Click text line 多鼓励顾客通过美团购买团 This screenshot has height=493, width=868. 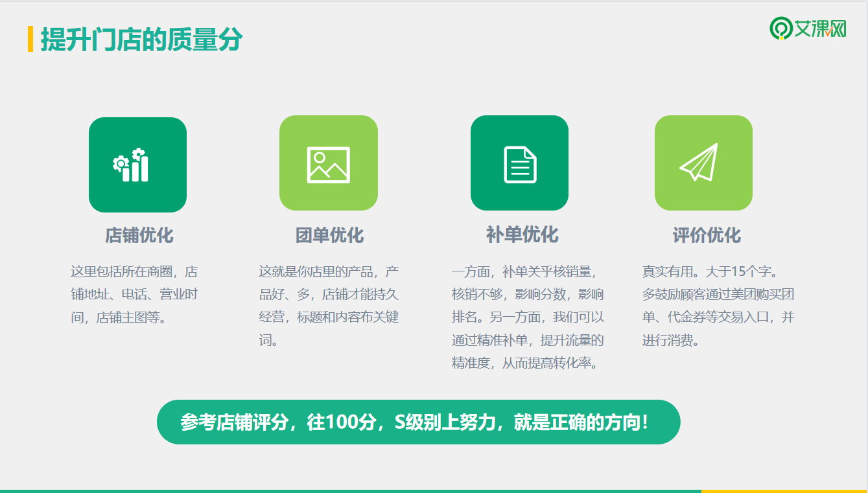(x=718, y=294)
